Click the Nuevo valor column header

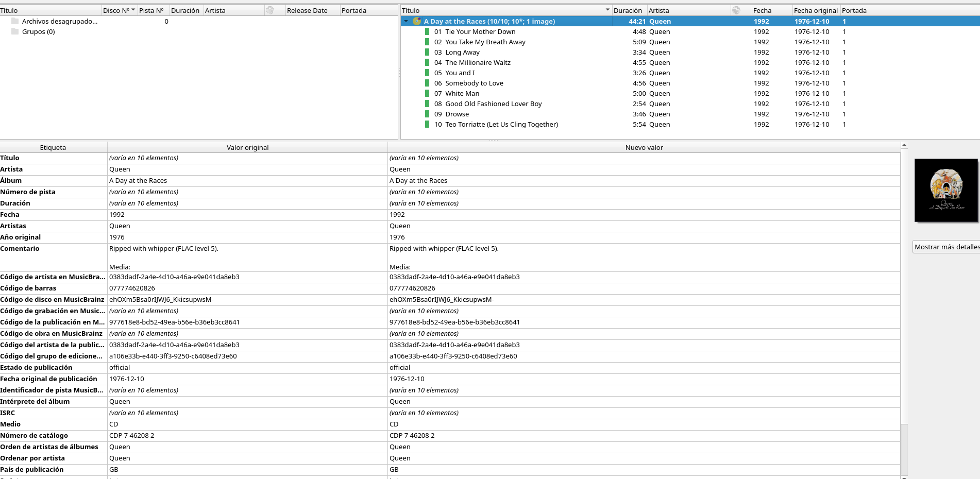point(644,147)
